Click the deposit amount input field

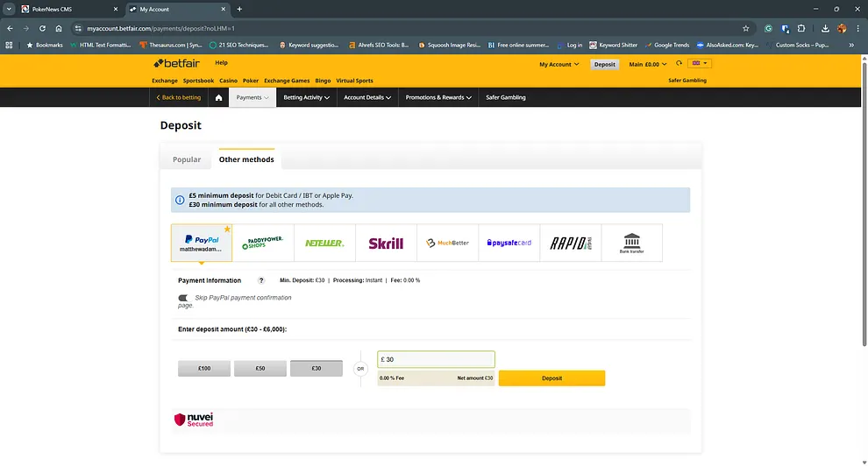437,359
